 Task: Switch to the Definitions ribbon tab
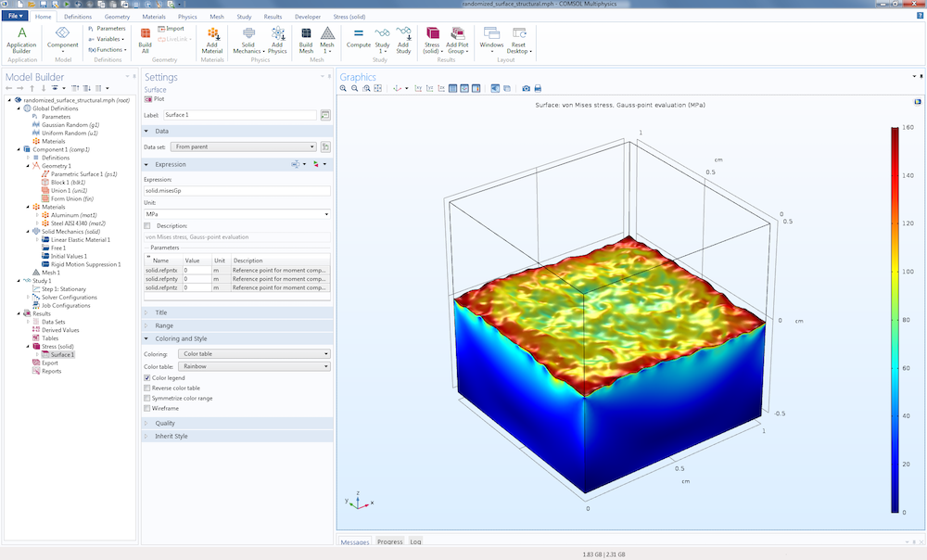tap(78, 17)
